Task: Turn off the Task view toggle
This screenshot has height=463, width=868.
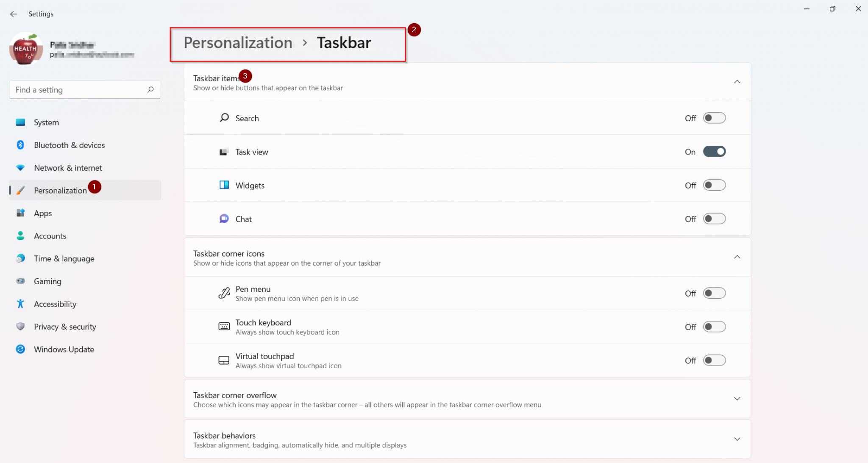Action: tap(714, 152)
